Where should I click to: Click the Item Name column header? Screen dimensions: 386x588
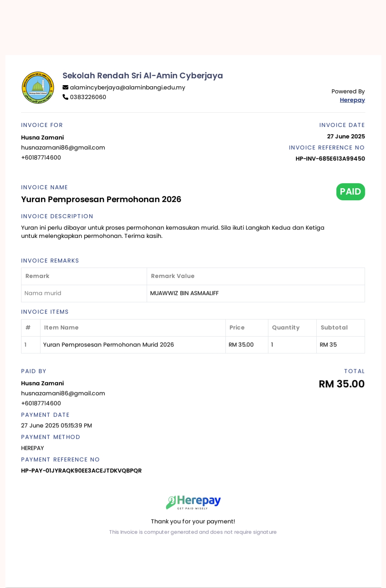[x=61, y=328]
